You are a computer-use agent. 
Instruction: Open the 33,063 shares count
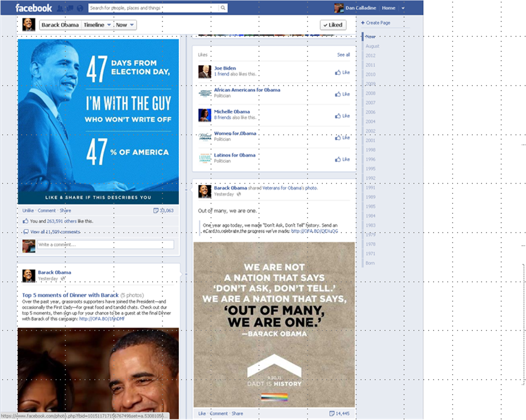[163, 211]
